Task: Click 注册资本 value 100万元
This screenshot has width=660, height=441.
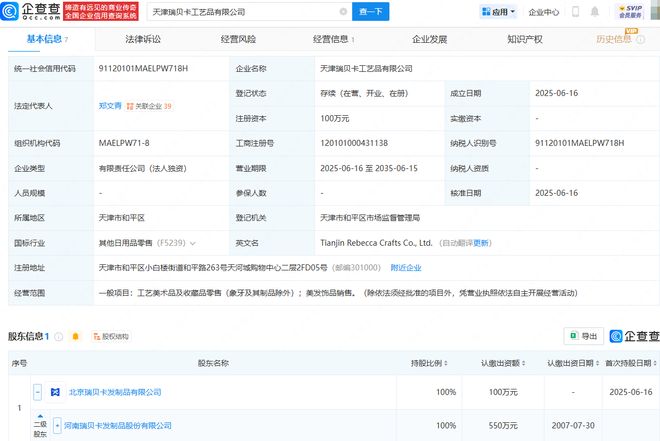Action: 335,119
